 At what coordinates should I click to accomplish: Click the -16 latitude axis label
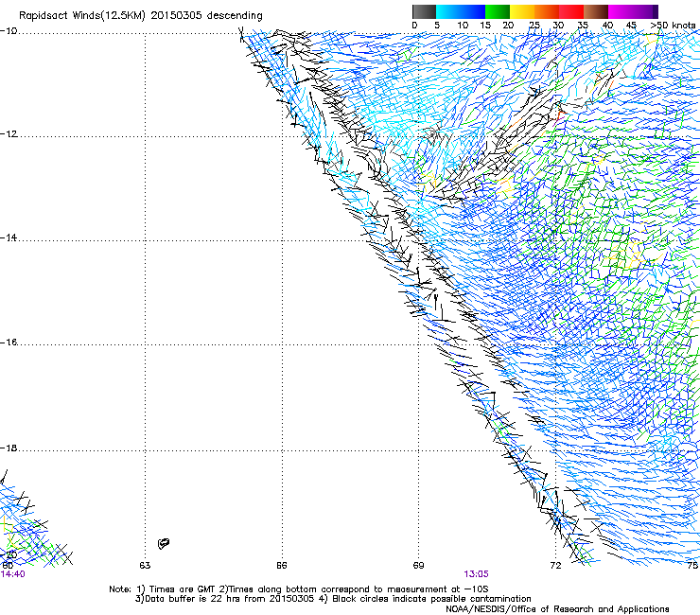[x=9, y=343]
